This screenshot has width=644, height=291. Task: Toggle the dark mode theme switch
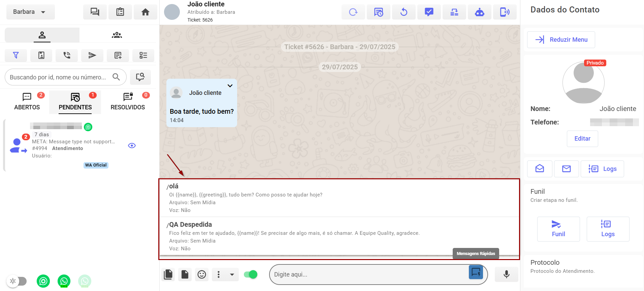[17, 281]
